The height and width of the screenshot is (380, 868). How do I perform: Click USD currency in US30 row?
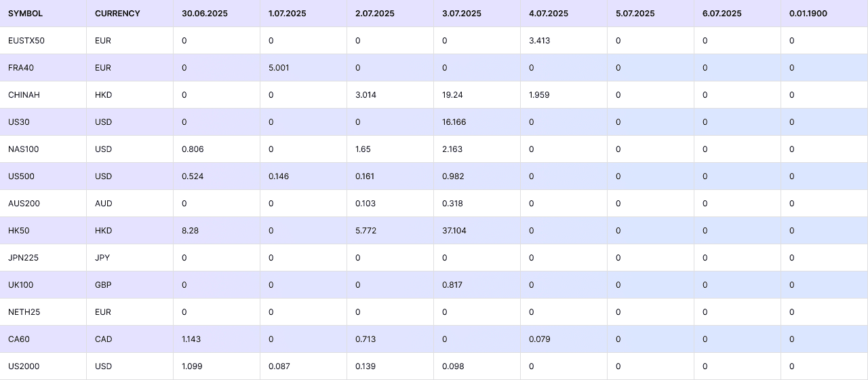coord(130,122)
